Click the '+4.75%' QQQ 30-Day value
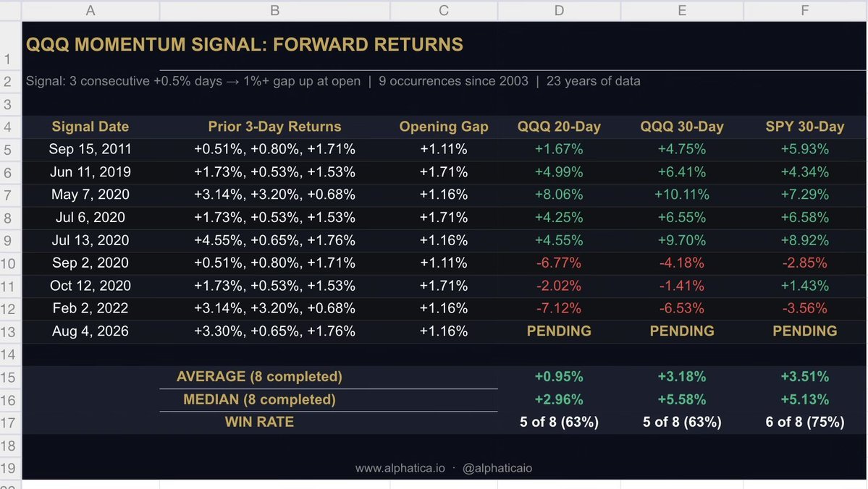The image size is (868, 489). pyautogui.click(x=682, y=149)
